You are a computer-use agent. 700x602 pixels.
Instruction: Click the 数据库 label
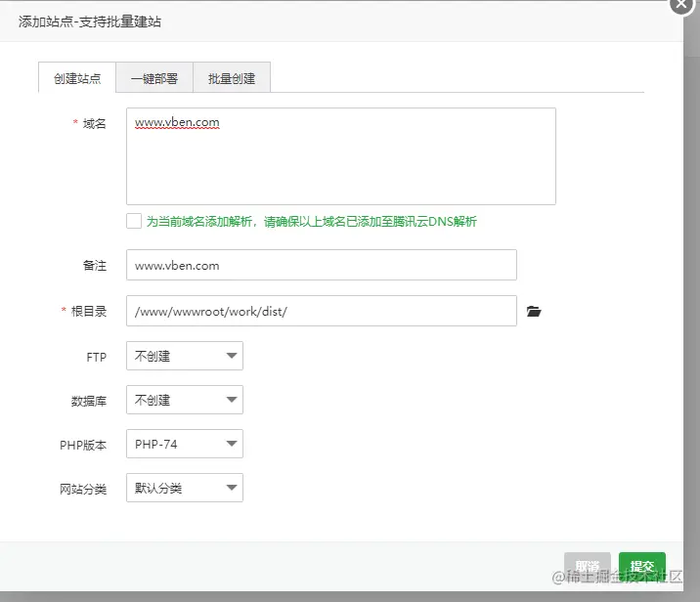coord(89,402)
